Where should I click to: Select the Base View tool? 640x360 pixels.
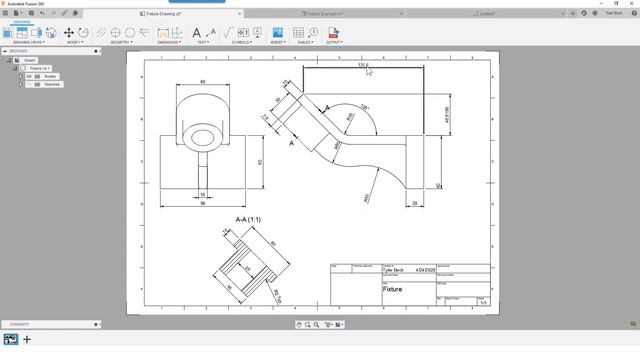coord(8,33)
